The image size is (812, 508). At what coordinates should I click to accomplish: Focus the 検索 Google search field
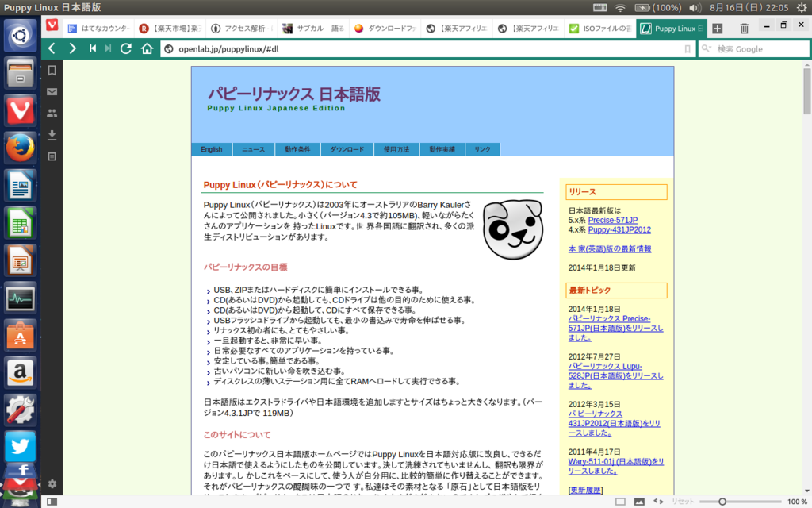(753, 49)
